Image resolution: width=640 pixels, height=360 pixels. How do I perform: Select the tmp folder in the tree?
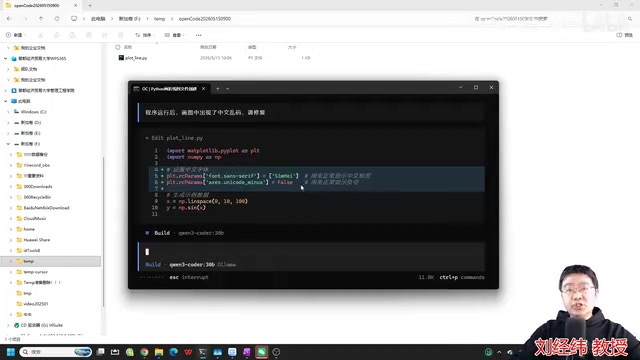[27, 293]
